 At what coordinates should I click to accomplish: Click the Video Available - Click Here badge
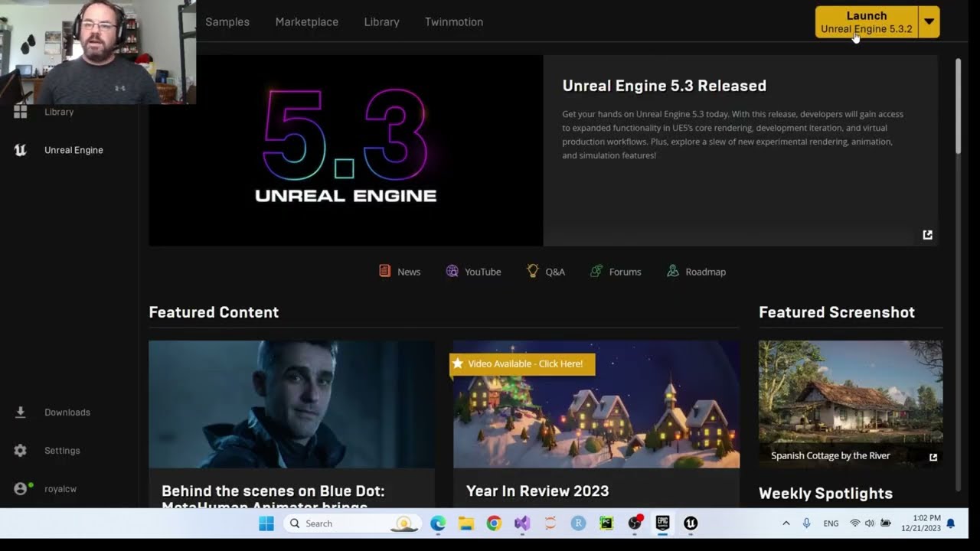(x=522, y=364)
